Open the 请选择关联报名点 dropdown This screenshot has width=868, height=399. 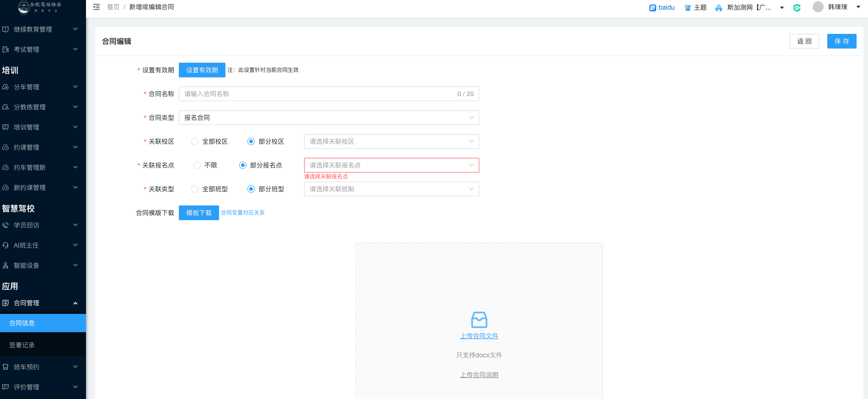[x=391, y=165]
